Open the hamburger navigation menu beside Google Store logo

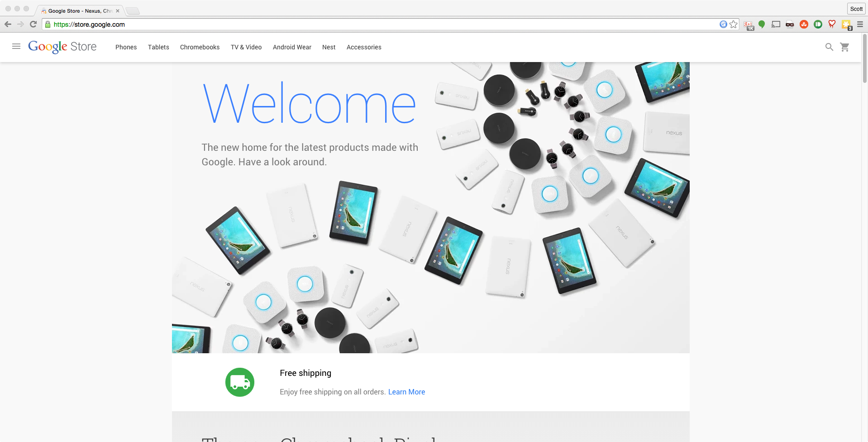point(16,46)
